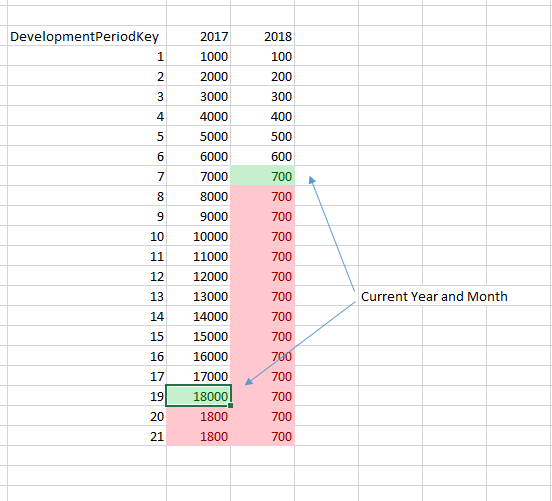The image size is (552, 501).
Task: Select the red 1800 cell in period row 20
Action: click(199, 416)
